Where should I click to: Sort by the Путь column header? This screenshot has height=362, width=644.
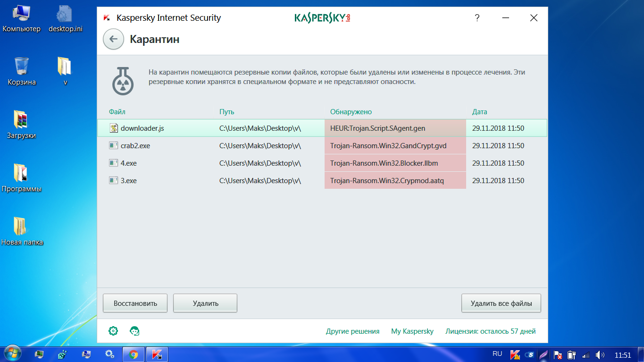pos(226,112)
